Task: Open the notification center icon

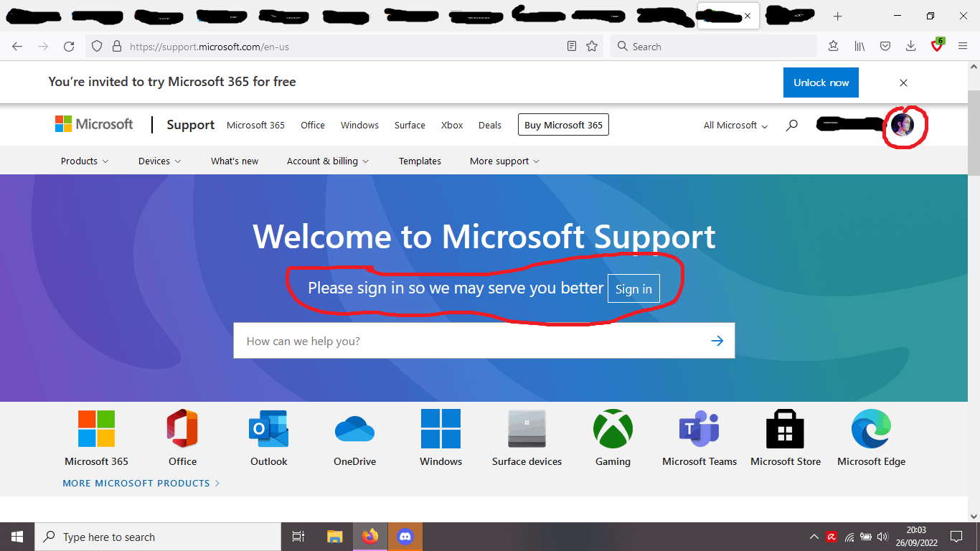Action: (x=956, y=537)
